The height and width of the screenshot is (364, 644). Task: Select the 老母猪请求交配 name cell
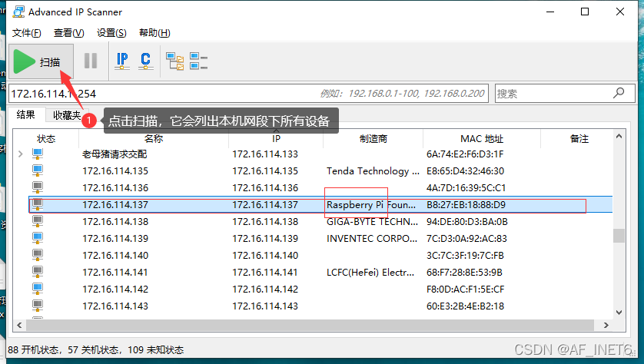115,154
